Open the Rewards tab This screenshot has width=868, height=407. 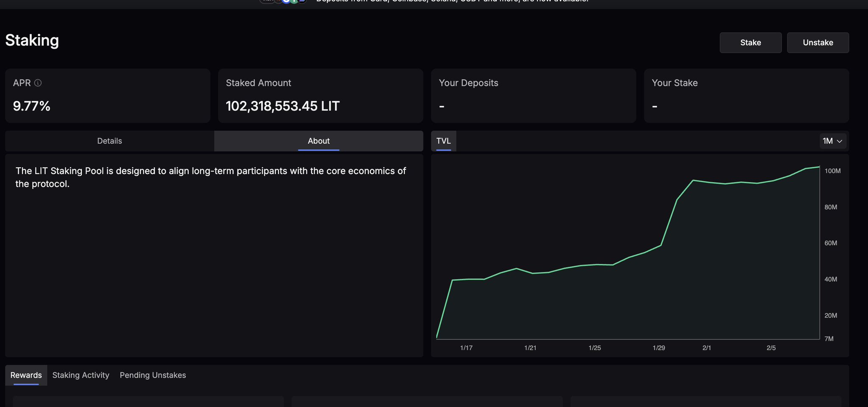coord(26,375)
